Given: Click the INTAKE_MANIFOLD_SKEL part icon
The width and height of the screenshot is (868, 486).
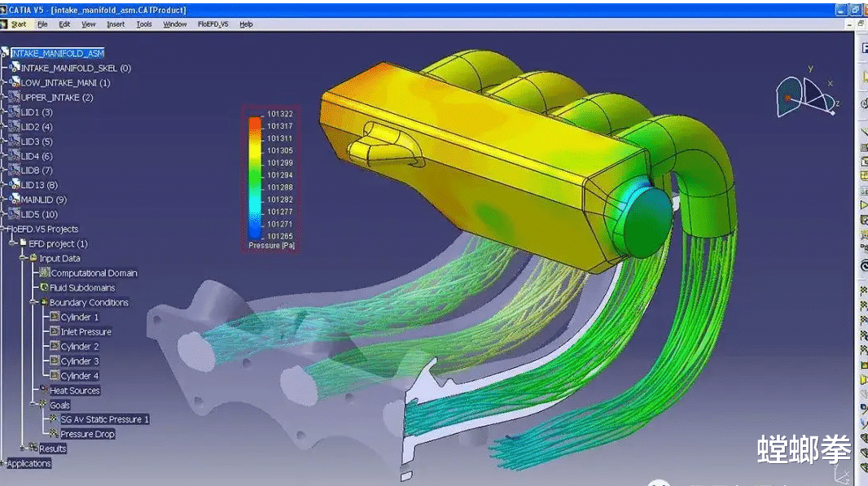Looking at the screenshot, I should [x=15, y=67].
